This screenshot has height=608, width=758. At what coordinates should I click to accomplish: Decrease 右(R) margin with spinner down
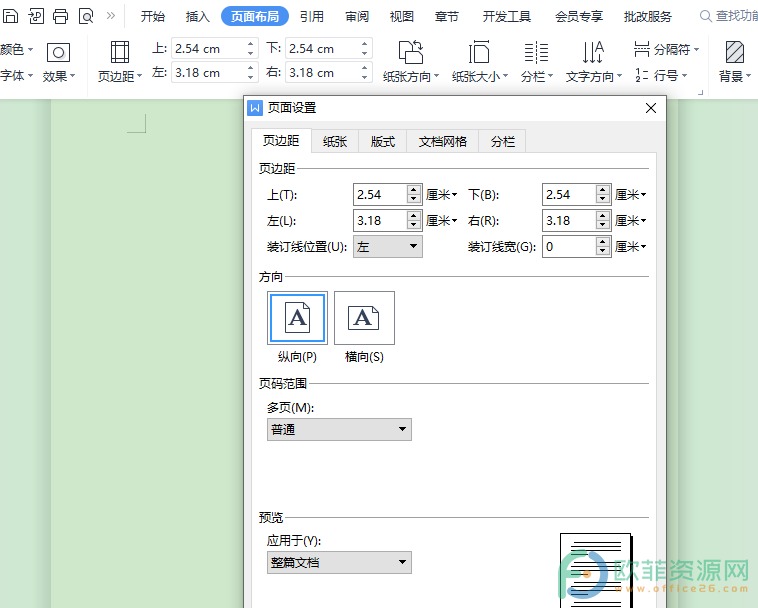click(602, 225)
